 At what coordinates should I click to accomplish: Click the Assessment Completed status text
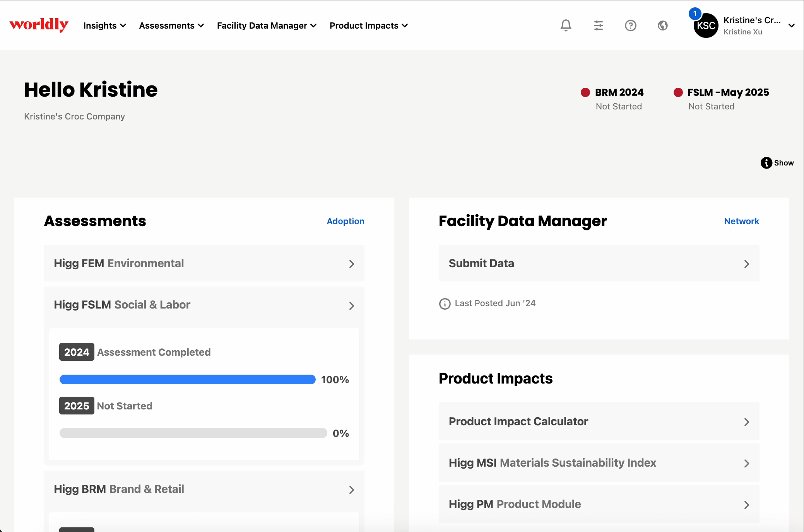[x=154, y=352]
